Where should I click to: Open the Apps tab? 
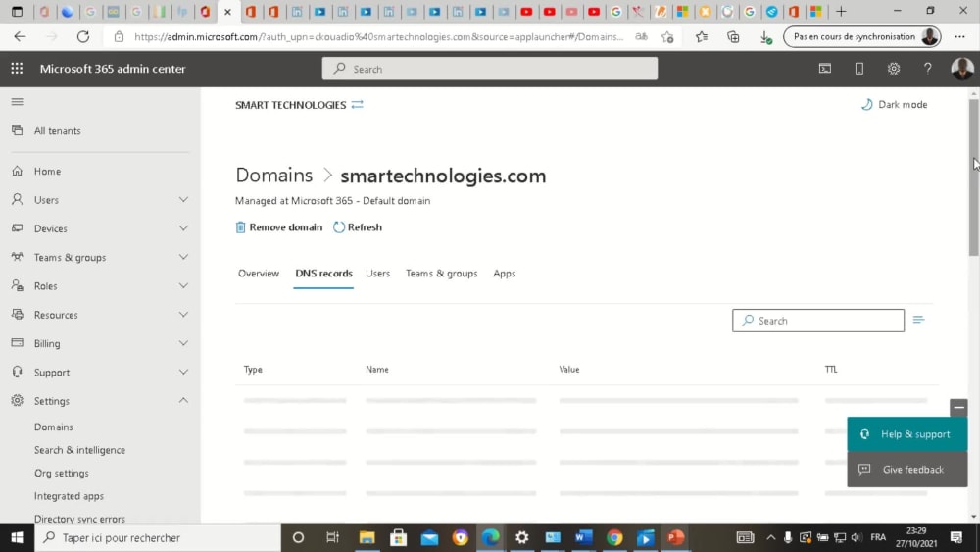[505, 274]
